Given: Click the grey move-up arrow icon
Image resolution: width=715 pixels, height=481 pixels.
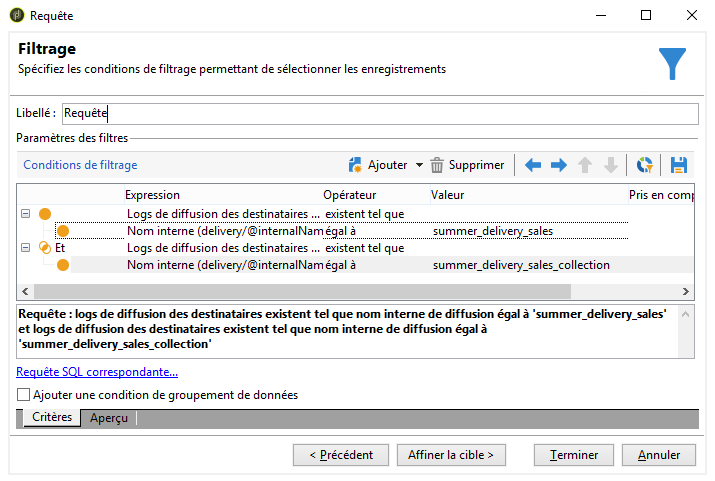Looking at the screenshot, I should [585, 165].
